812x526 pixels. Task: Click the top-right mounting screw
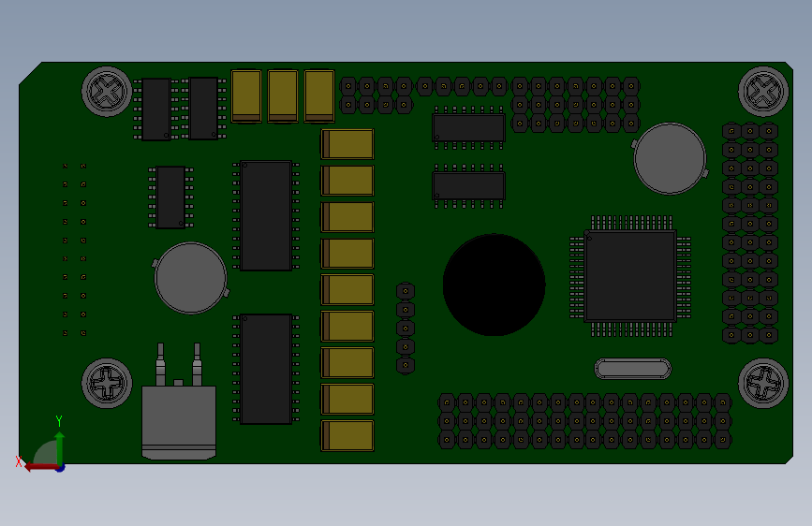coord(763,92)
